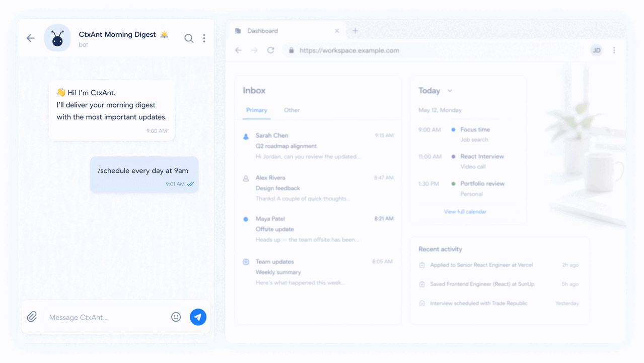This screenshot has height=363, width=644.
Task: Close the Dashboard browser tab
Action: pyautogui.click(x=337, y=31)
